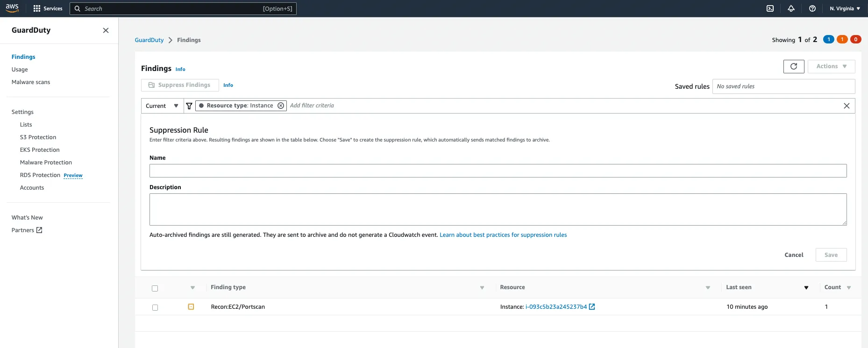
Task: Open Findings in the sidebar
Action: click(23, 57)
